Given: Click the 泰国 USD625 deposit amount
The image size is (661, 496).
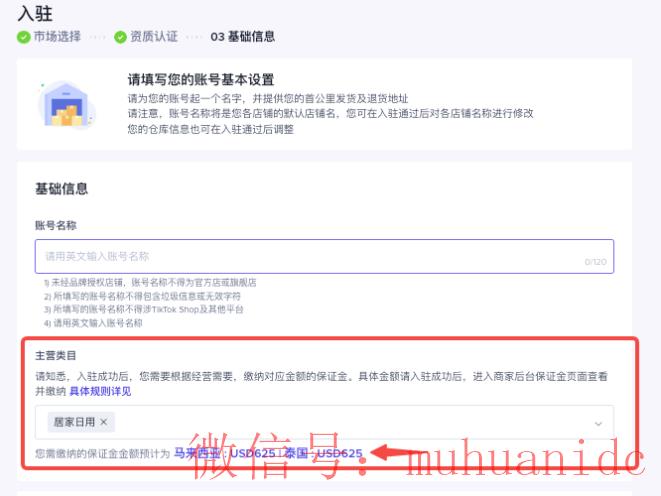Looking at the screenshot, I should coord(323,453).
